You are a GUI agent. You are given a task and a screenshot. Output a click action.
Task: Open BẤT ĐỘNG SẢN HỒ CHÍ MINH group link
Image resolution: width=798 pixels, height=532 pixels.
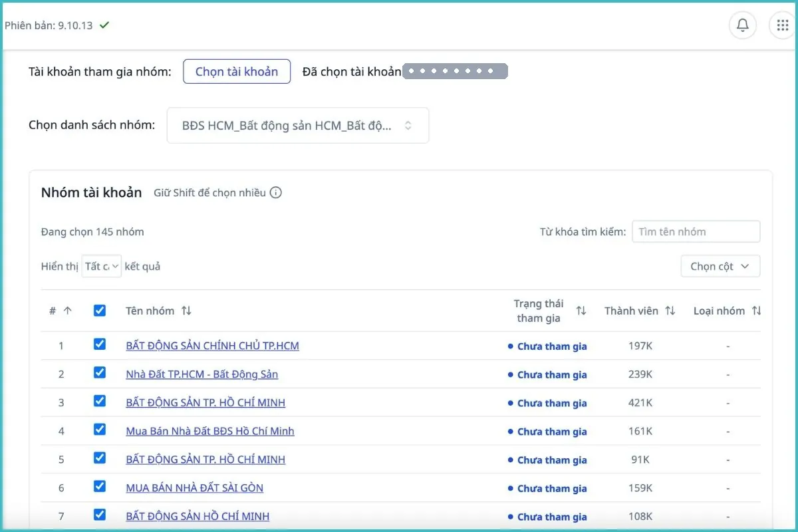198,516
